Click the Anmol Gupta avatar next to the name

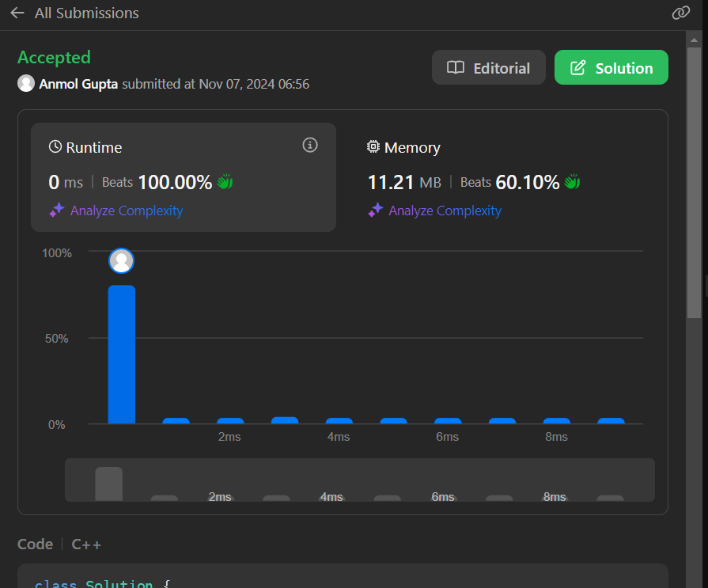pos(26,84)
